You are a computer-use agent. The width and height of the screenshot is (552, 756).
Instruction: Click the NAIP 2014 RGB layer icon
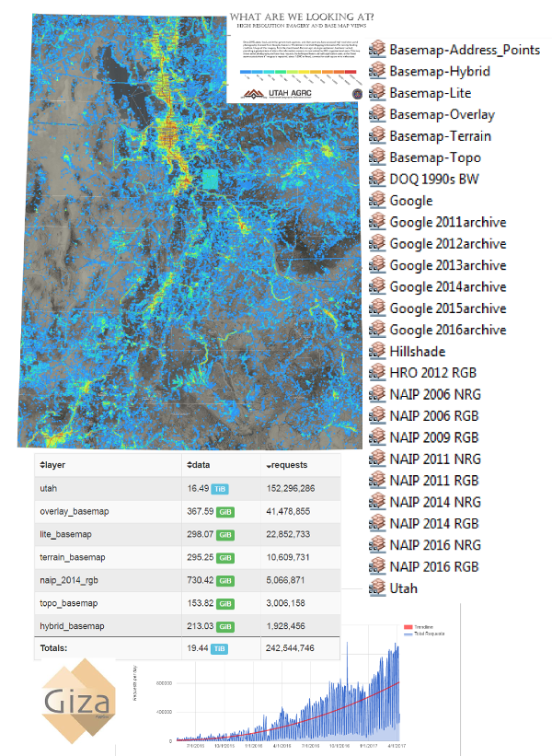(x=377, y=523)
